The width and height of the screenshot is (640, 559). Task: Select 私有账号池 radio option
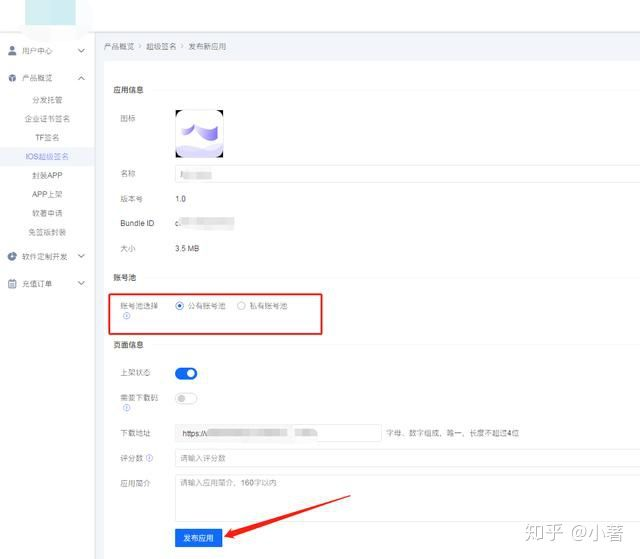coord(241,306)
